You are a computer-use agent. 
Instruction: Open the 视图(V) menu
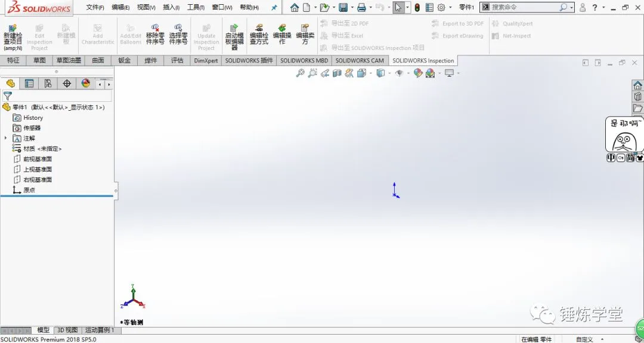pos(146,7)
